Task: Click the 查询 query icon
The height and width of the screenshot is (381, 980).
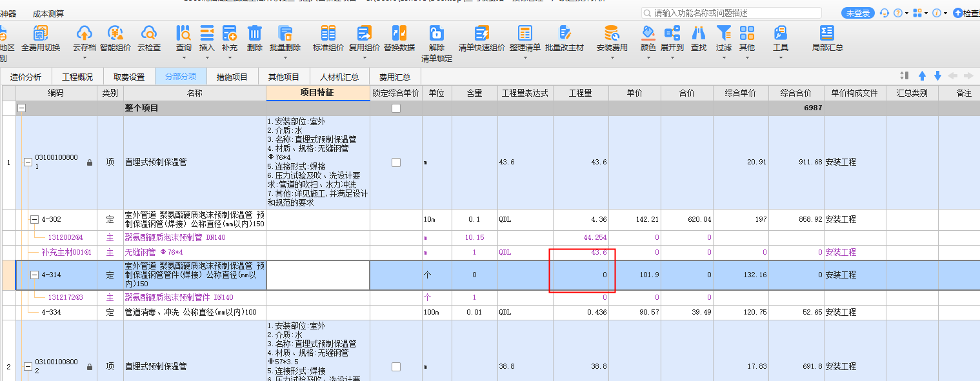Action: pos(183,34)
